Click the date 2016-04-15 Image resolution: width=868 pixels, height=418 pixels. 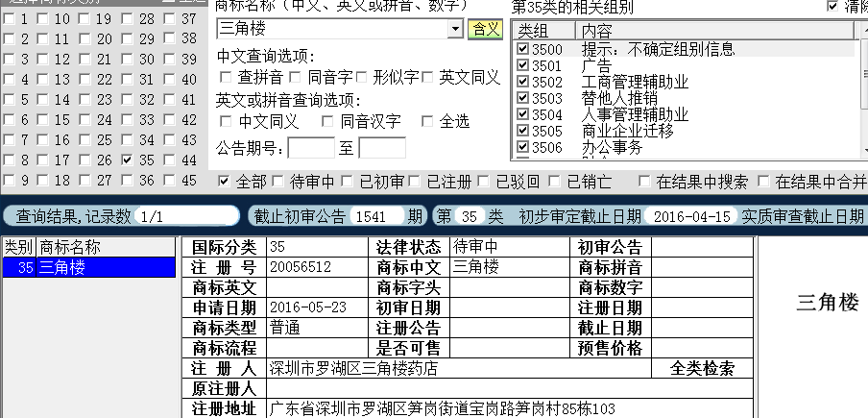point(691,216)
